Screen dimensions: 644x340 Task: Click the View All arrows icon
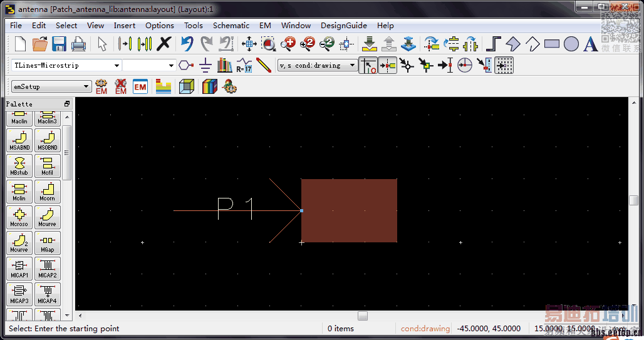click(x=249, y=44)
